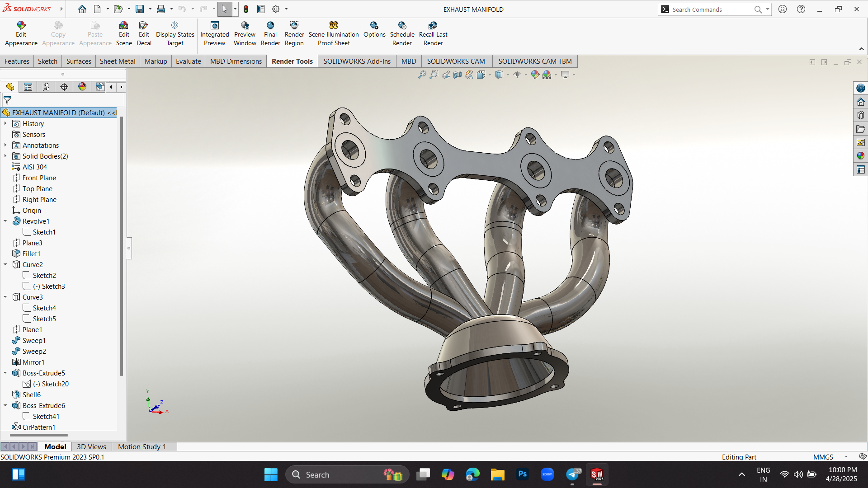This screenshot has width=868, height=488.
Task: Select the Sweep1 feature in tree
Action: (x=34, y=341)
